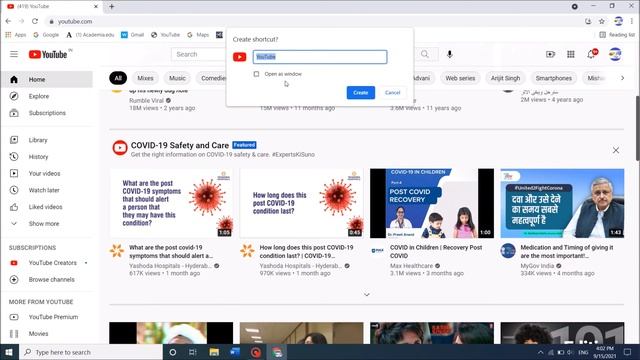Image resolution: width=640 pixels, height=360 pixels.
Task: Open Task View on the taskbar
Action: tap(193, 352)
